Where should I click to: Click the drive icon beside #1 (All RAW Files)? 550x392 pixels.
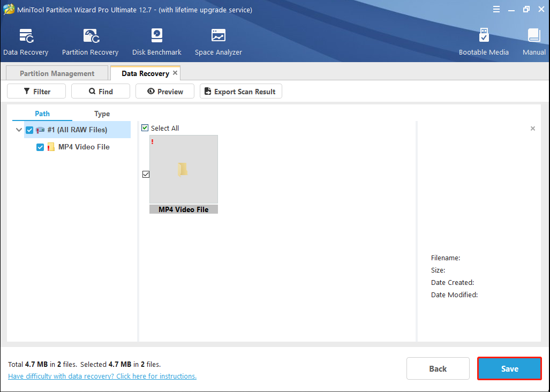point(40,130)
